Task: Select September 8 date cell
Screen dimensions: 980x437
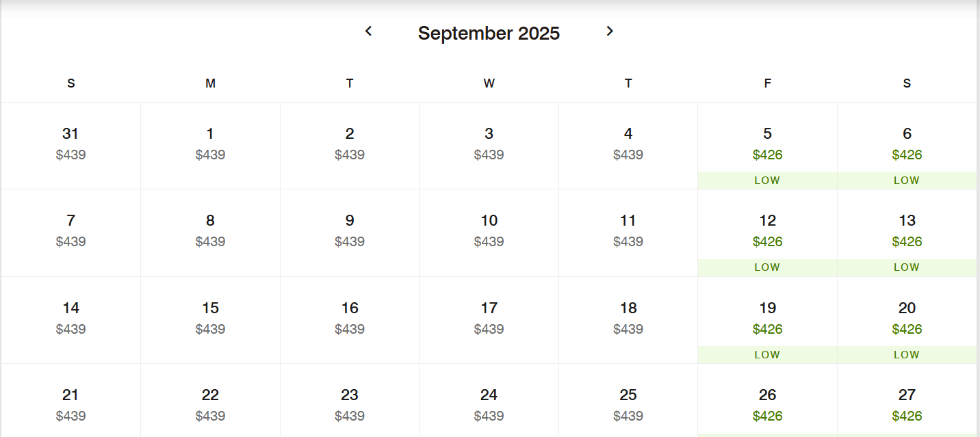Action: (210, 233)
